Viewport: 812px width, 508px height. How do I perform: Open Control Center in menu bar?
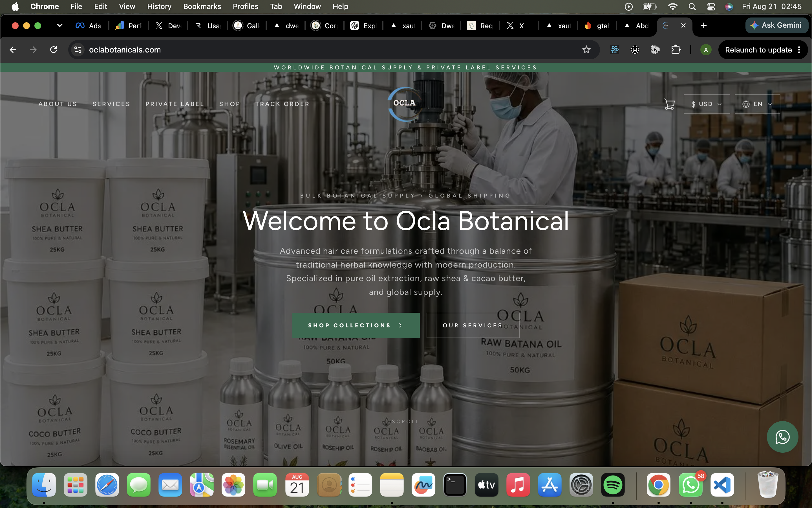coord(711,7)
